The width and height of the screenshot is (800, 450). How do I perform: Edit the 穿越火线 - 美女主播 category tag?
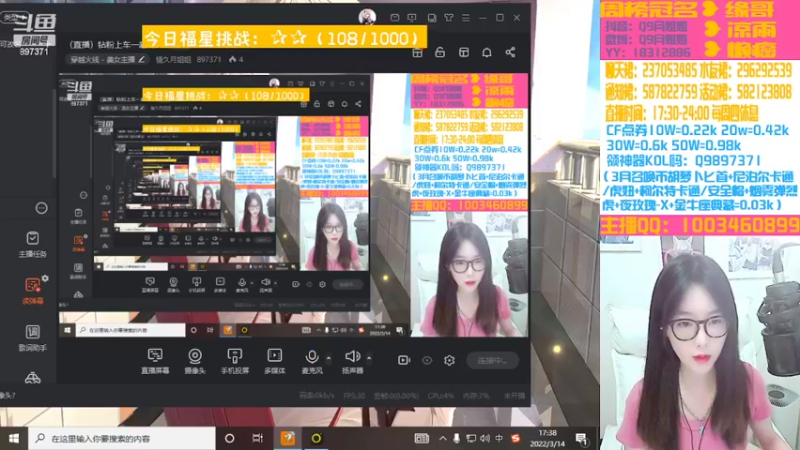(108, 60)
